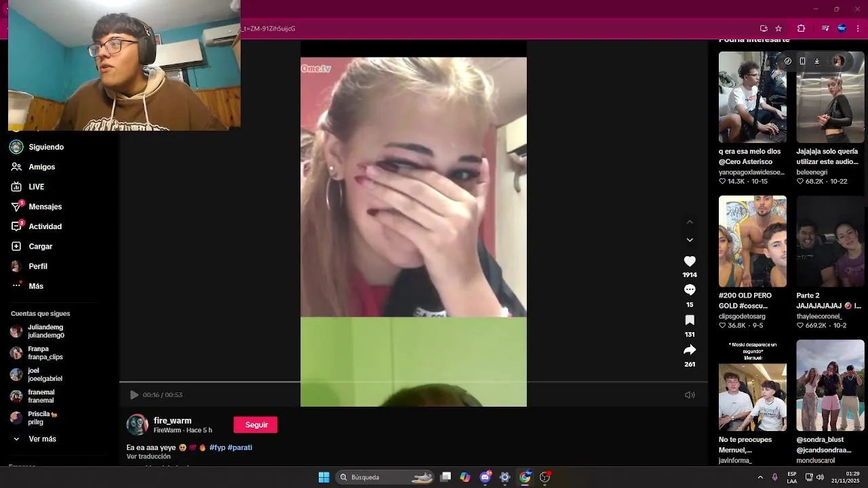Screen dimensions: 868x488
Task: Open Chrome from the taskbar
Action: (525, 477)
